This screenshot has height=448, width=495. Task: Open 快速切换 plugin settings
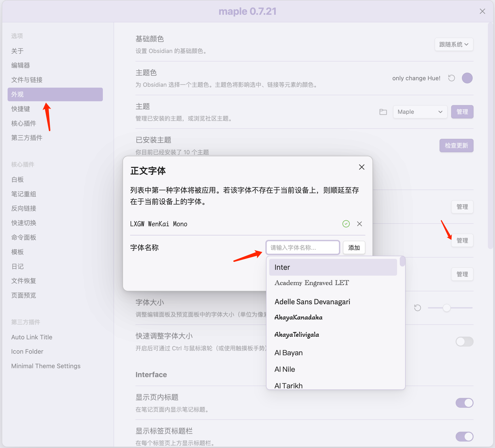point(55,223)
